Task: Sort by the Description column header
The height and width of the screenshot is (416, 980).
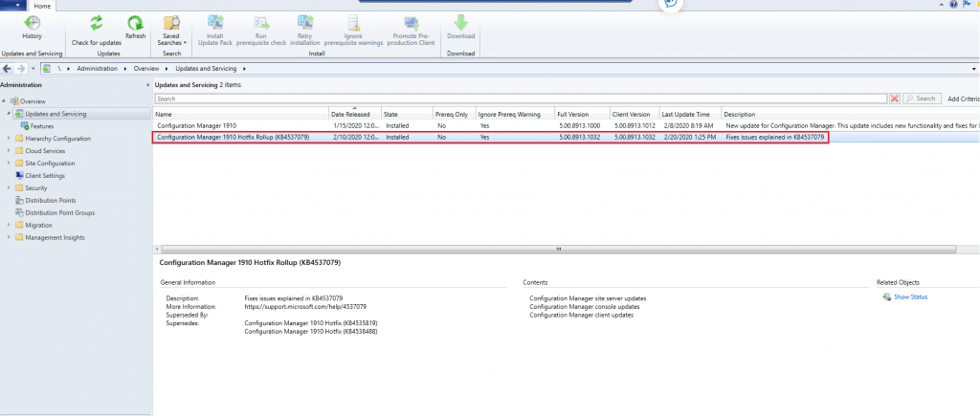Action: tap(851, 115)
